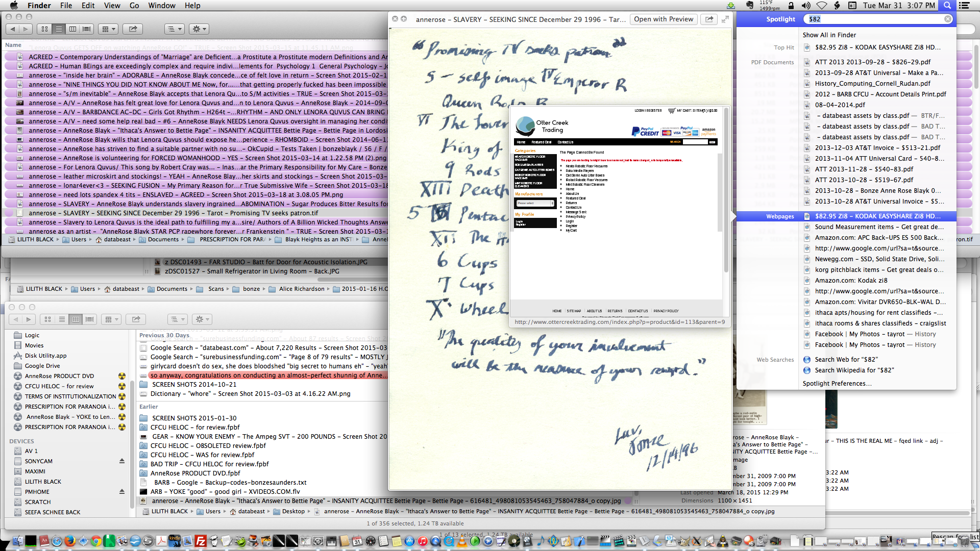This screenshot has height=551, width=980.
Task: Clear the Spotlight search field
Action: 947,19
